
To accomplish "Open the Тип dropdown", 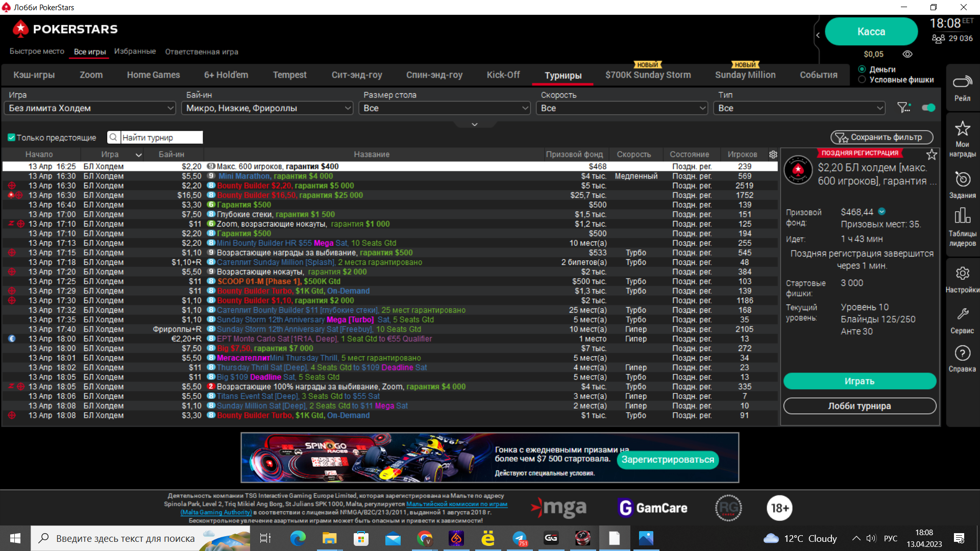I will 799,108.
